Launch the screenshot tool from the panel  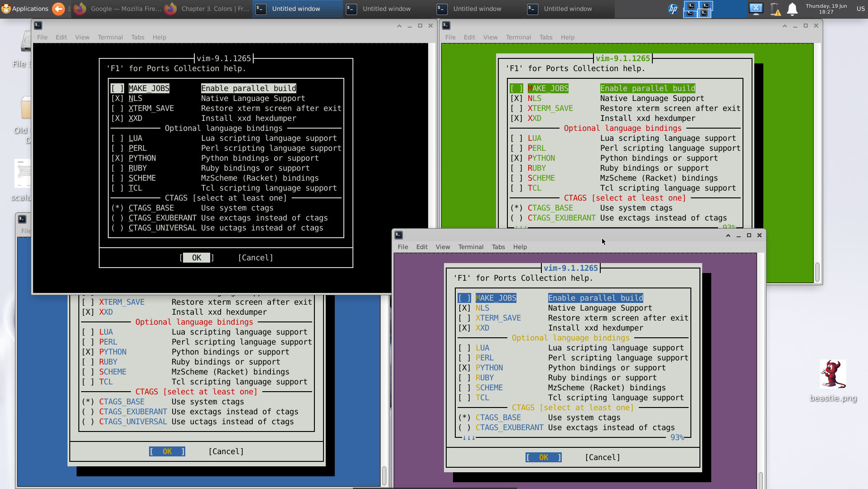756,9
